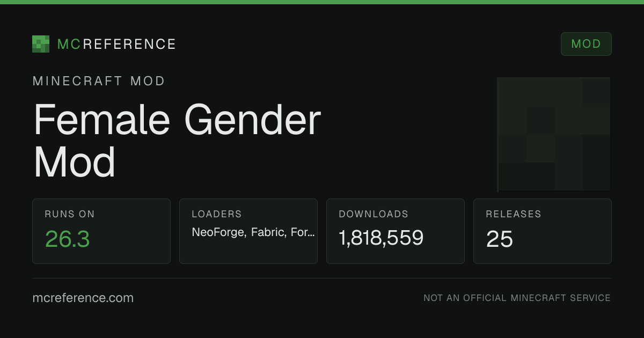Click the LOADERS label
This screenshot has height=338, width=644.
[217, 214]
